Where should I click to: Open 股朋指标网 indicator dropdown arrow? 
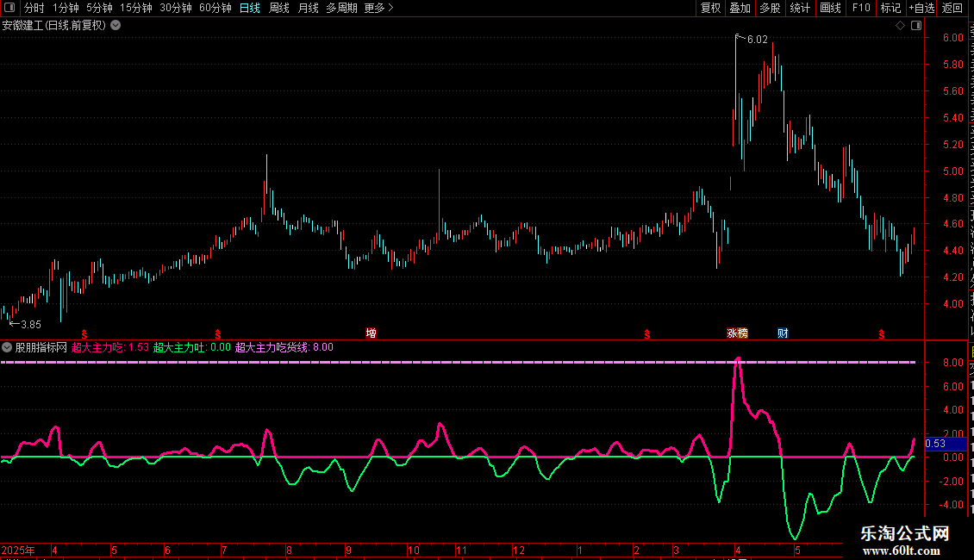coord(7,348)
